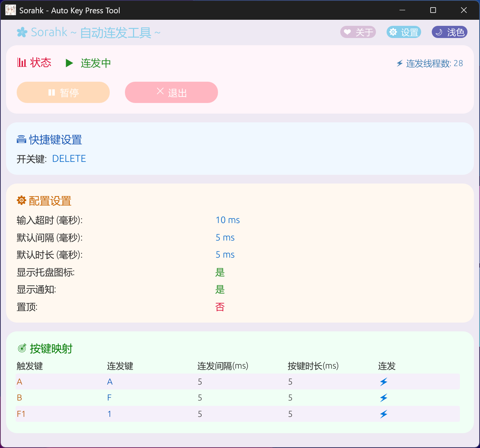Click the lightning icon in row F1
This screenshot has height=448, width=480.
coord(384,414)
